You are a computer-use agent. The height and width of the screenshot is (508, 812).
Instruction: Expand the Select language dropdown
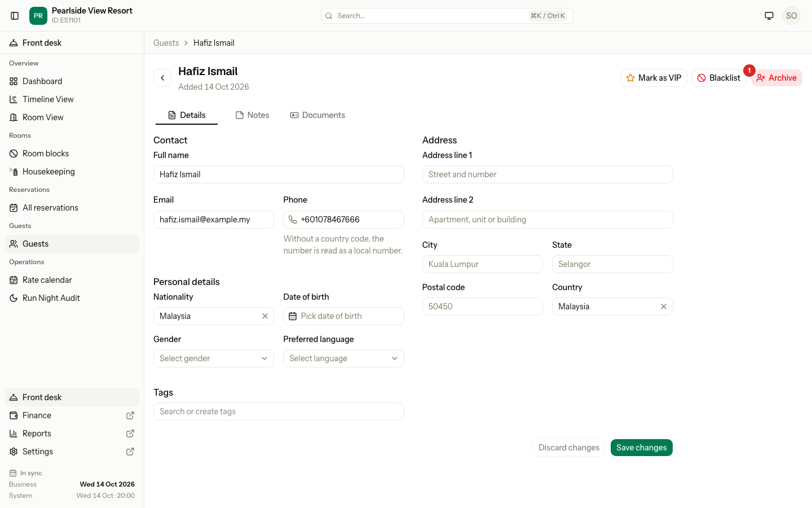pyautogui.click(x=343, y=358)
